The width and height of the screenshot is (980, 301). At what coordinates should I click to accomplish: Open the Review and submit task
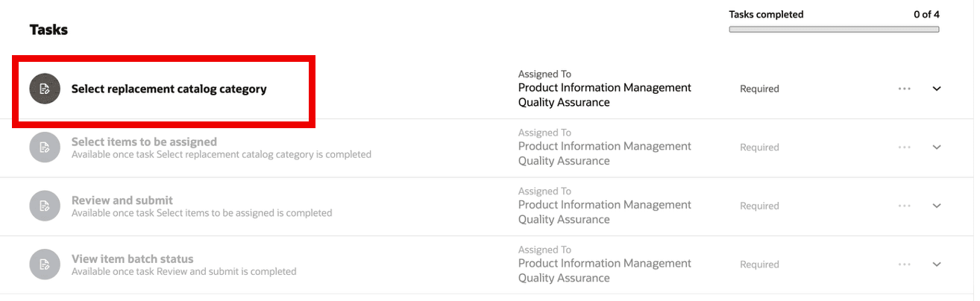point(122,200)
